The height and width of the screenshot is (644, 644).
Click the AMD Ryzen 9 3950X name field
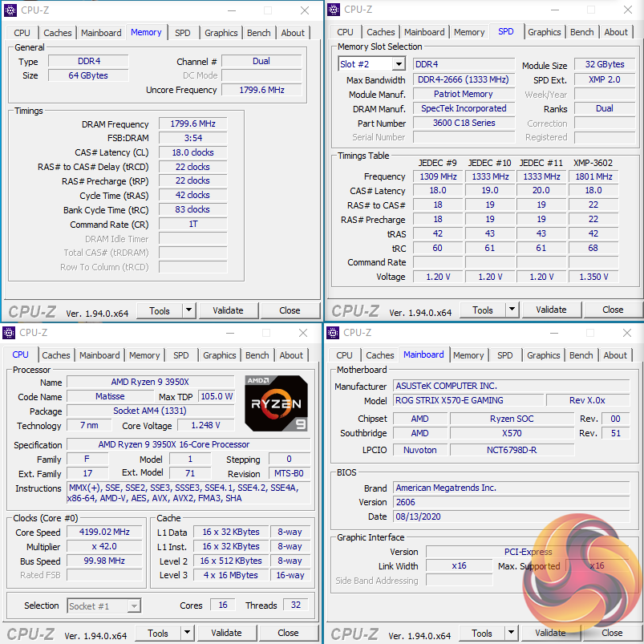point(150,382)
